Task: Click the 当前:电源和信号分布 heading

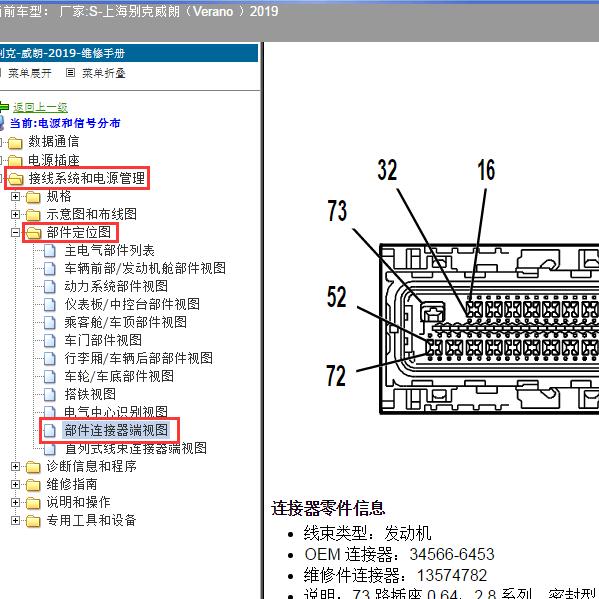Action: (65, 123)
